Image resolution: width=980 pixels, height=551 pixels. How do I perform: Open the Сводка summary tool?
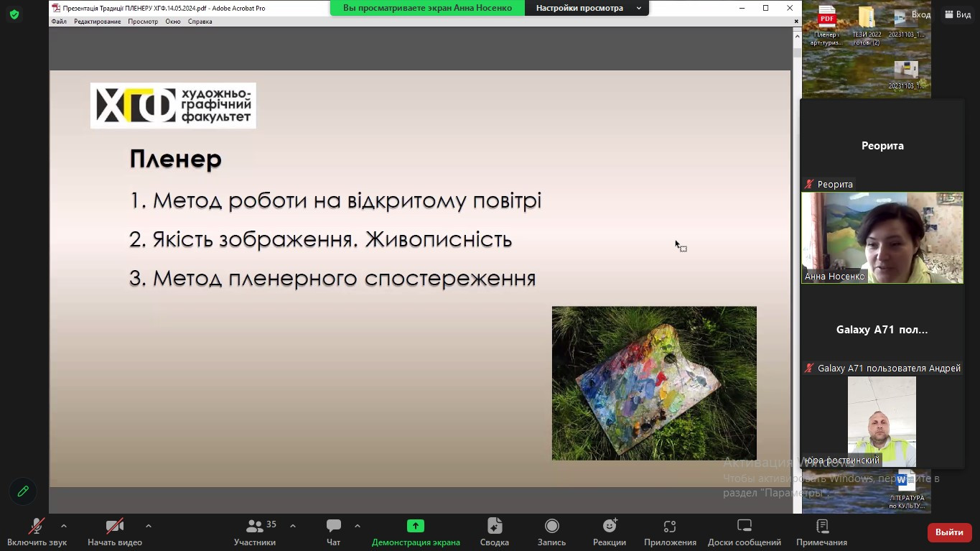tap(494, 532)
